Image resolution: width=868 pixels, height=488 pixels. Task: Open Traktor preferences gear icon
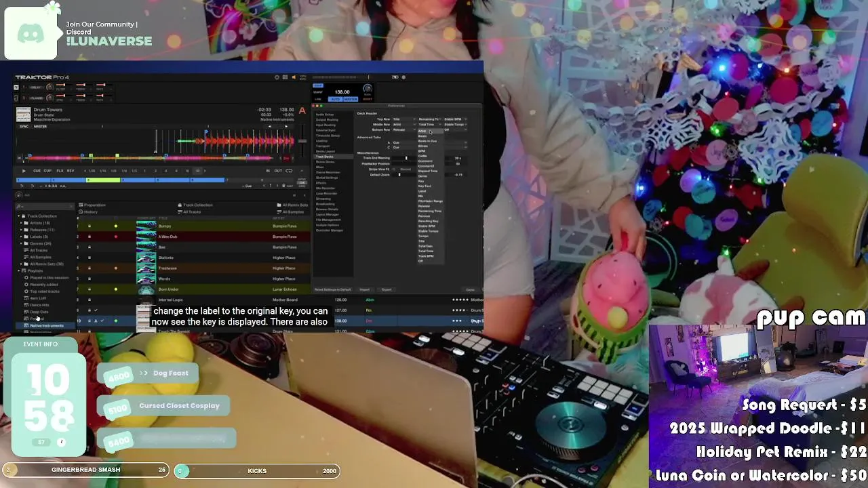277,77
